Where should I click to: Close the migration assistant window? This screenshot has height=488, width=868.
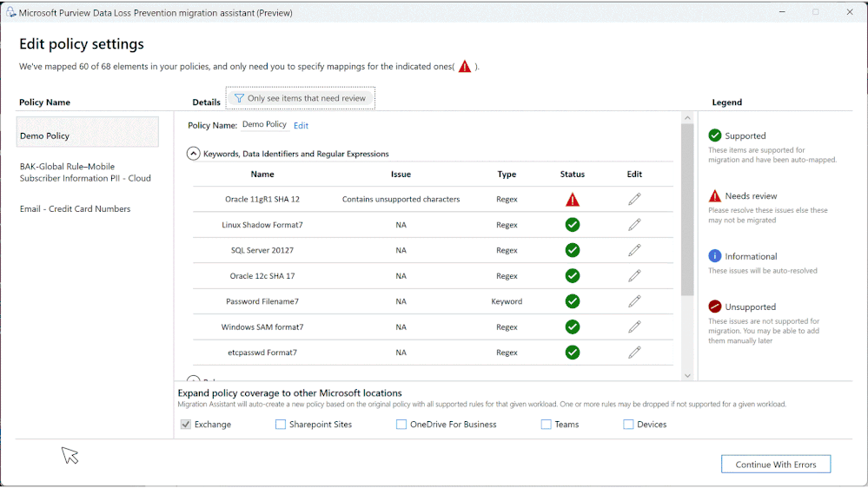click(x=850, y=11)
